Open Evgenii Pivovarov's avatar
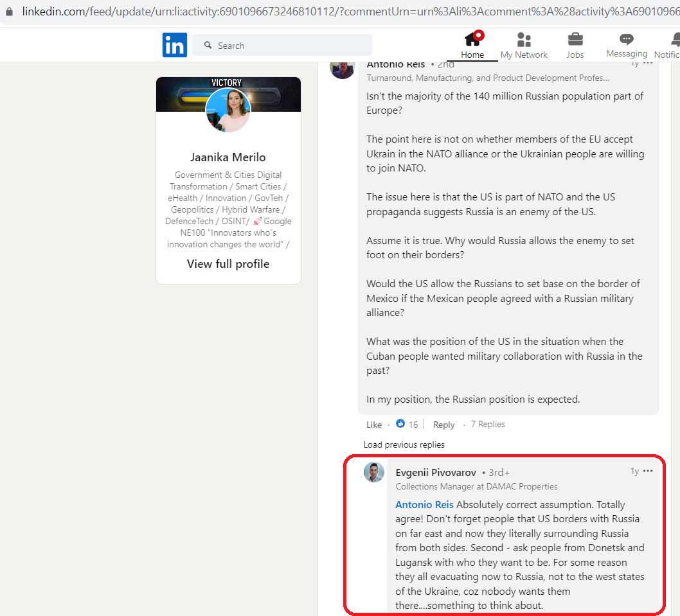 point(374,472)
